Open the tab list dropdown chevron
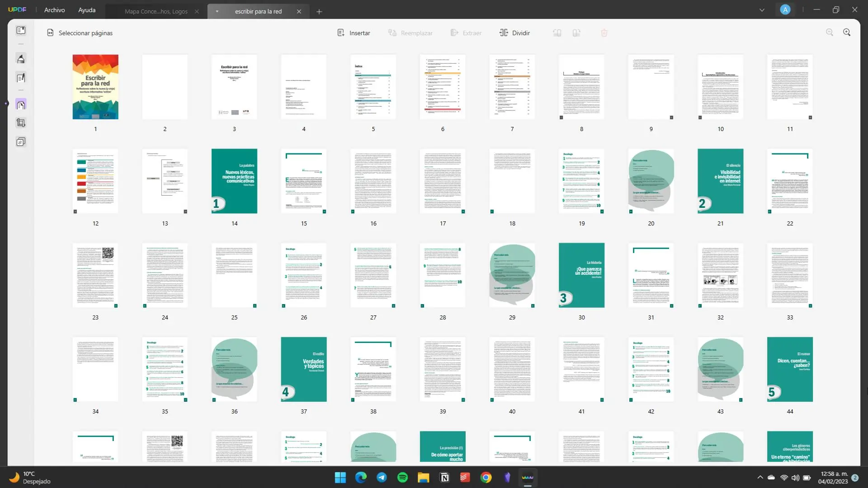The width and height of the screenshot is (868, 488). (762, 10)
